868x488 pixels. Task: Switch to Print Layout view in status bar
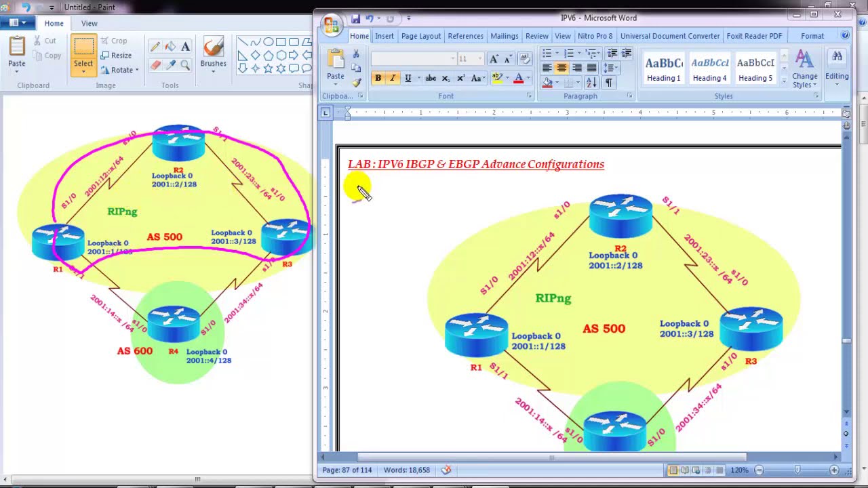673,470
